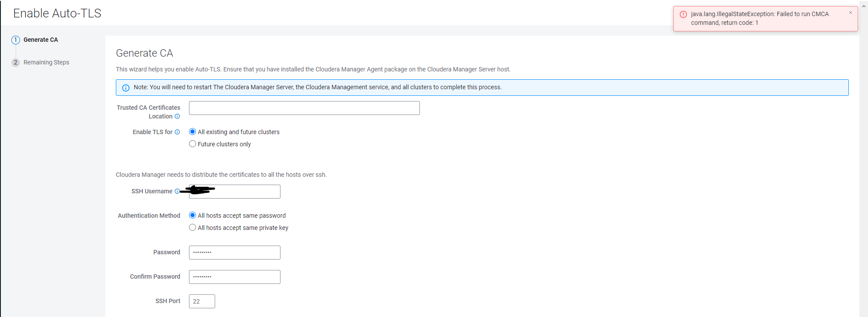Click the SSH Port field

tap(202, 301)
